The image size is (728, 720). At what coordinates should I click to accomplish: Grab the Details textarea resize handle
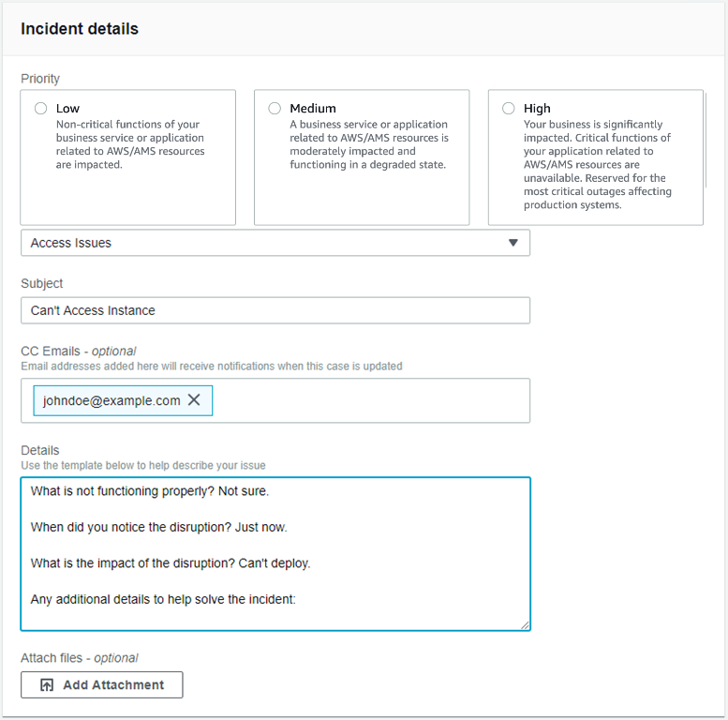point(525,624)
